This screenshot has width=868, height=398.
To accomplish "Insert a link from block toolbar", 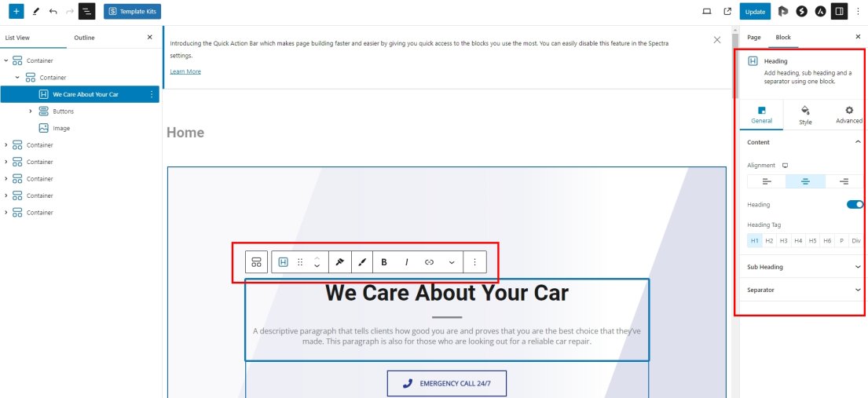I will [429, 262].
